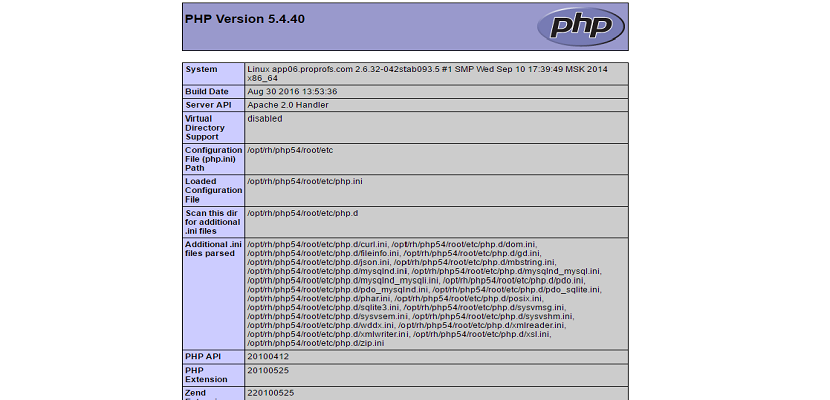Click the sysvmsg.ini path entry

pyautogui.click(x=483, y=307)
